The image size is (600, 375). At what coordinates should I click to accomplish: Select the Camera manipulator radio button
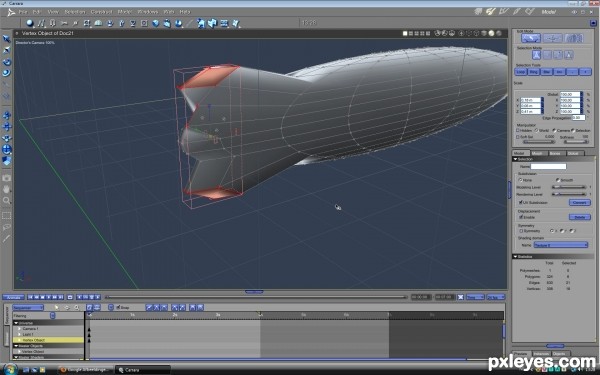[x=554, y=130]
